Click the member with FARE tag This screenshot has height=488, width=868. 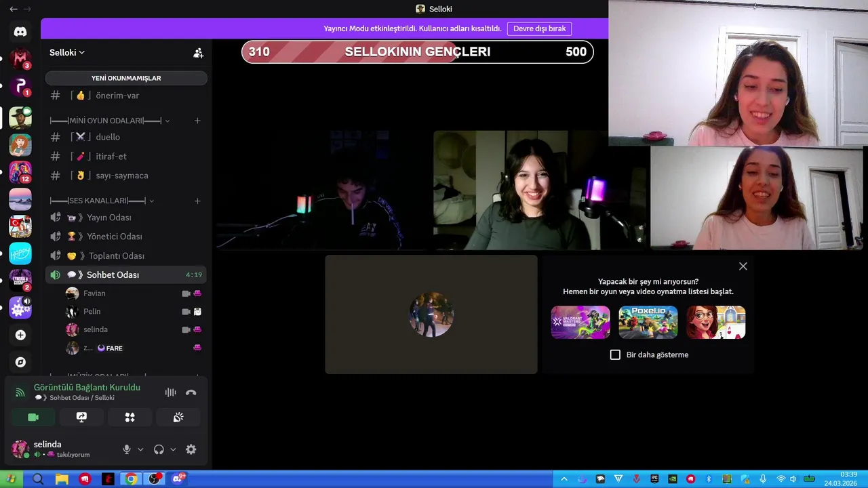coord(134,348)
